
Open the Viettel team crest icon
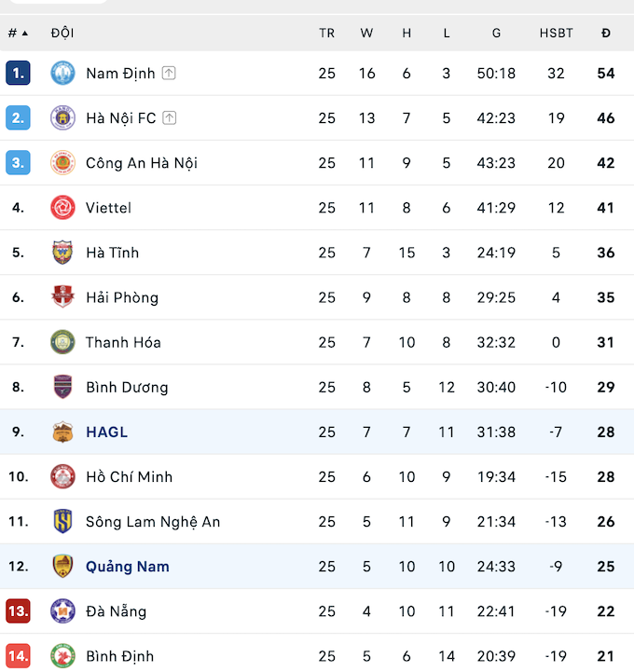(x=62, y=208)
